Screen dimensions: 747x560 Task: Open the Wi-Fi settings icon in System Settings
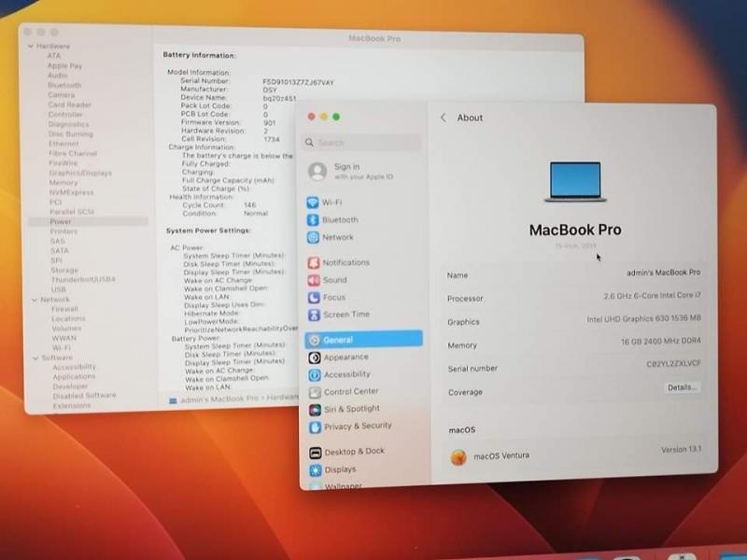coord(313,203)
